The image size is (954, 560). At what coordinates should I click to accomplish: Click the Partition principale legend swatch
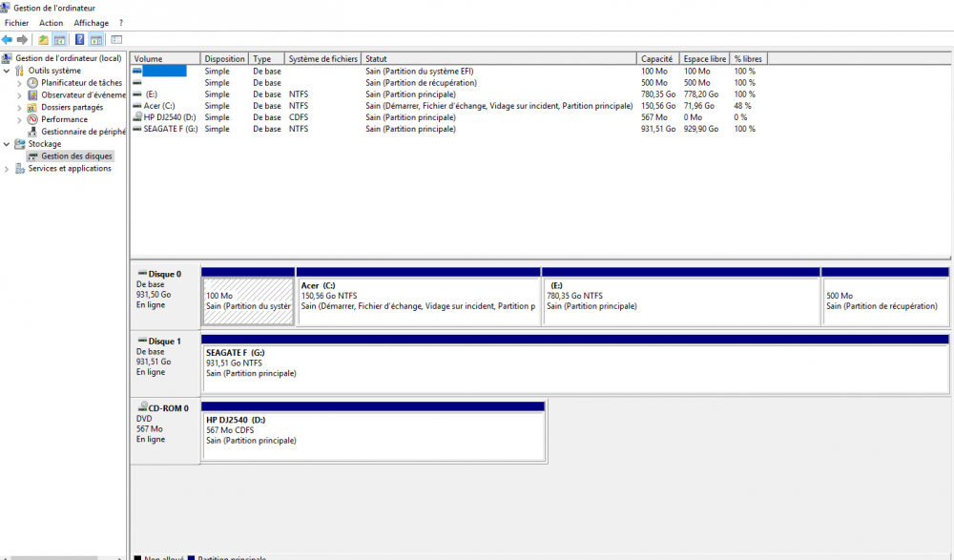(x=191, y=557)
